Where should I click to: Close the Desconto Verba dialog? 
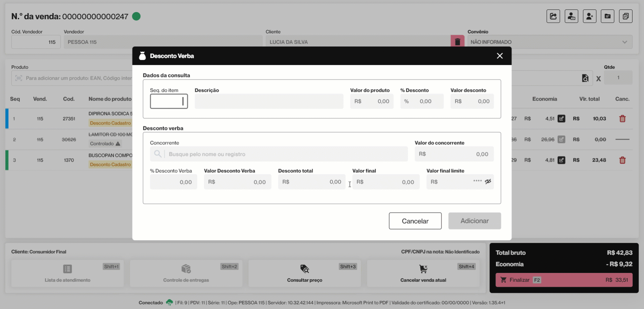pos(500,56)
